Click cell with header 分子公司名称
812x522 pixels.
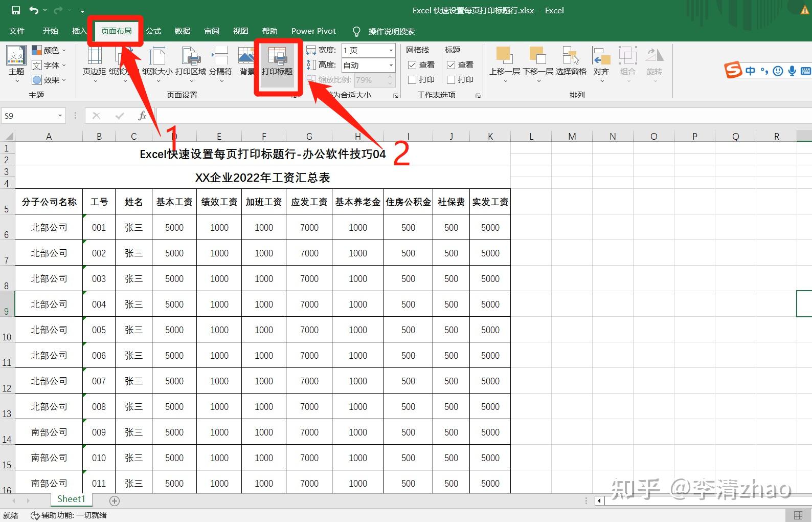[49, 202]
